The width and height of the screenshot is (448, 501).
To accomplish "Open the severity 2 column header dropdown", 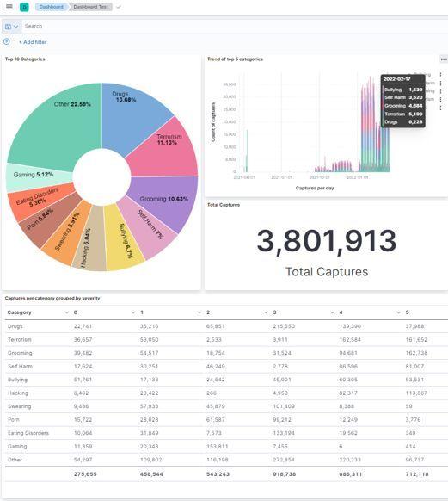I will [x=266, y=312].
